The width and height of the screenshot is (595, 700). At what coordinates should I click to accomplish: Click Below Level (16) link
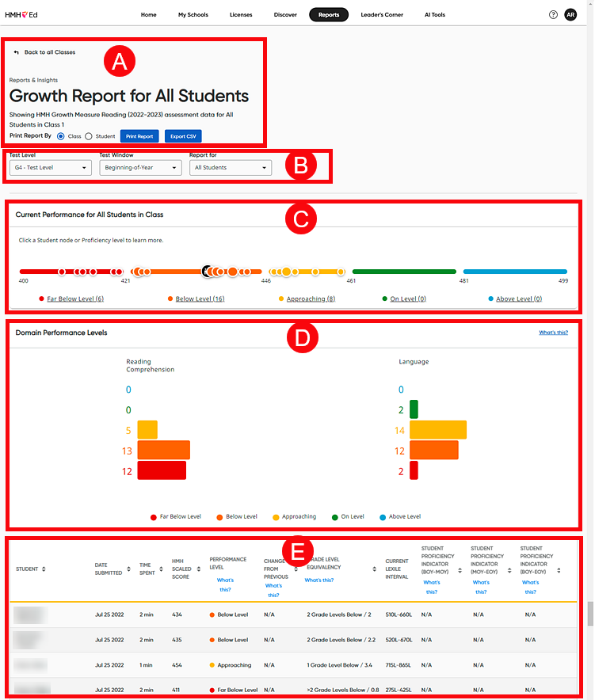(x=200, y=299)
